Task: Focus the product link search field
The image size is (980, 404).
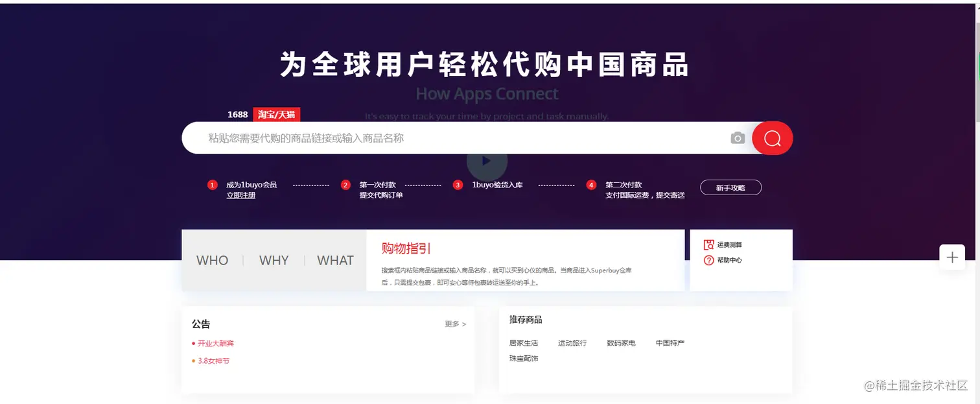Action: [467, 138]
